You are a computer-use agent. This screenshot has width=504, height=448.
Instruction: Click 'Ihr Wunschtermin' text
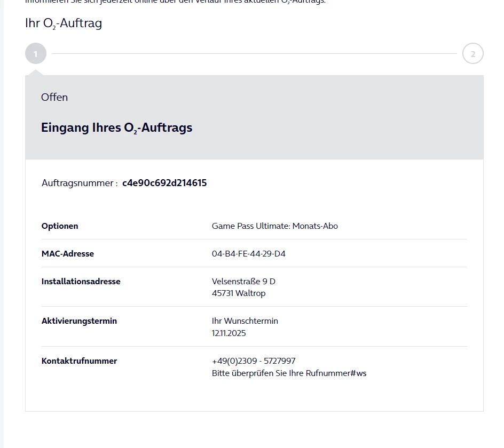coord(245,321)
